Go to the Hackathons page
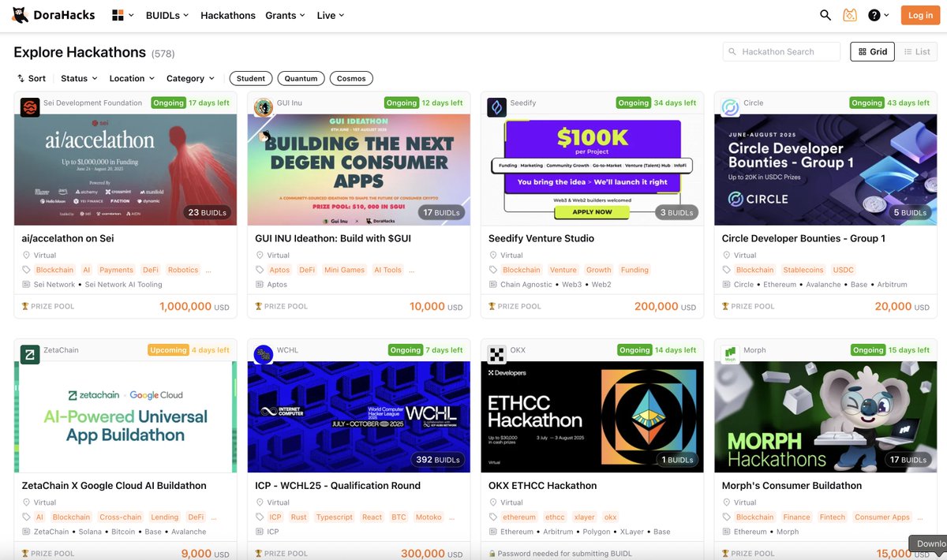The width and height of the screenshot is (947, 560). coord(228,15)
